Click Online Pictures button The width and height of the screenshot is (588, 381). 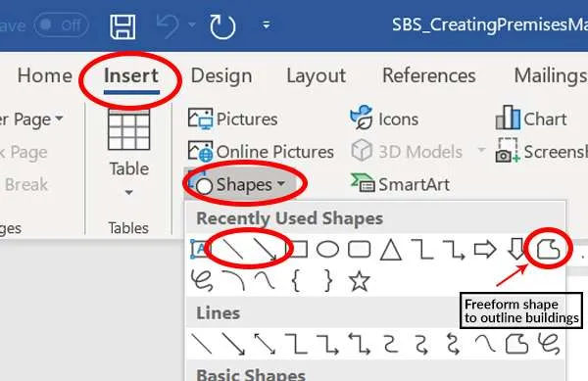click(x=261, y=152)
